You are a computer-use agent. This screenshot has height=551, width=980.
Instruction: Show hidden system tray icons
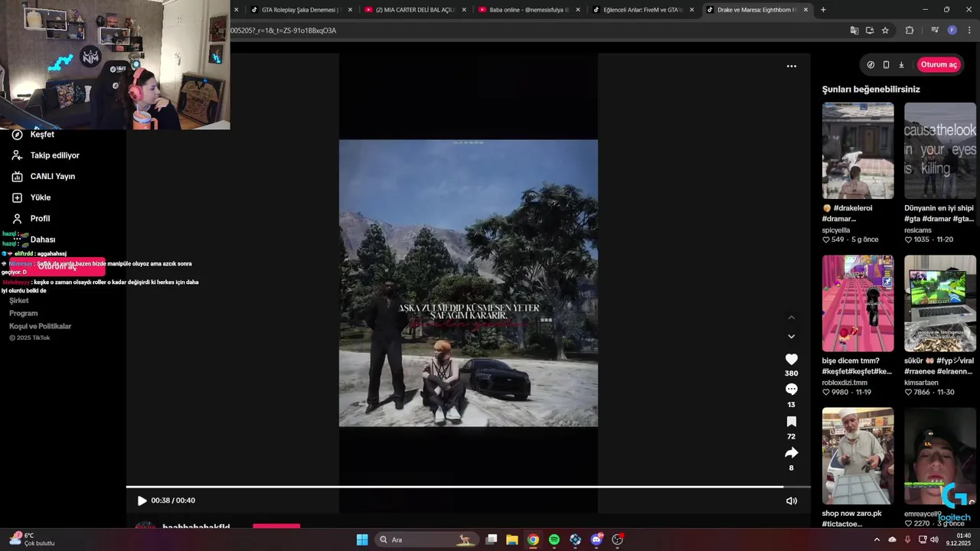coord(877,540)
